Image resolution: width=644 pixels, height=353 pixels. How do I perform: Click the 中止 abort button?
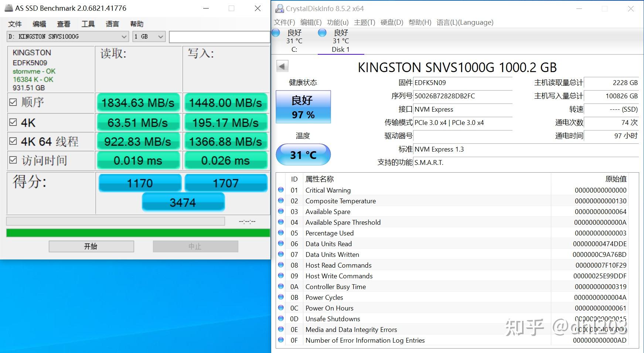click(195, 246)
